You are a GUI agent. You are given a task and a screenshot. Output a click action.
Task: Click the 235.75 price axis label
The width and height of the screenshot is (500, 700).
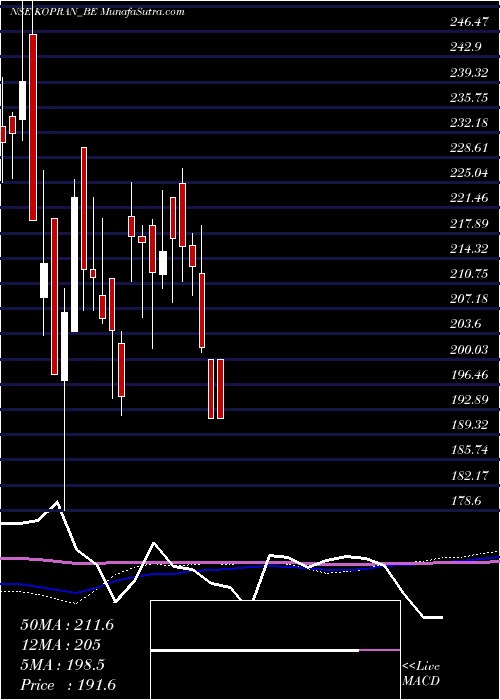coord(469,98)
